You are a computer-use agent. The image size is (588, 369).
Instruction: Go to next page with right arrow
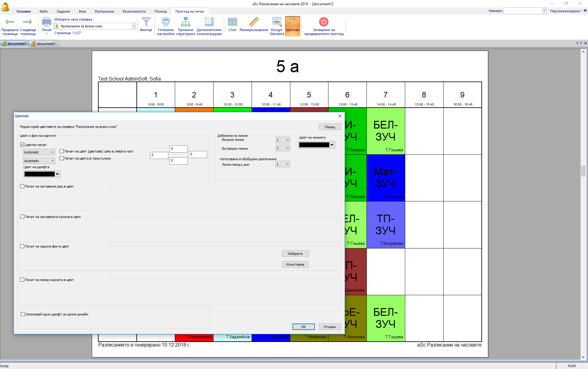pyautogui.click(x=28, y=22)
